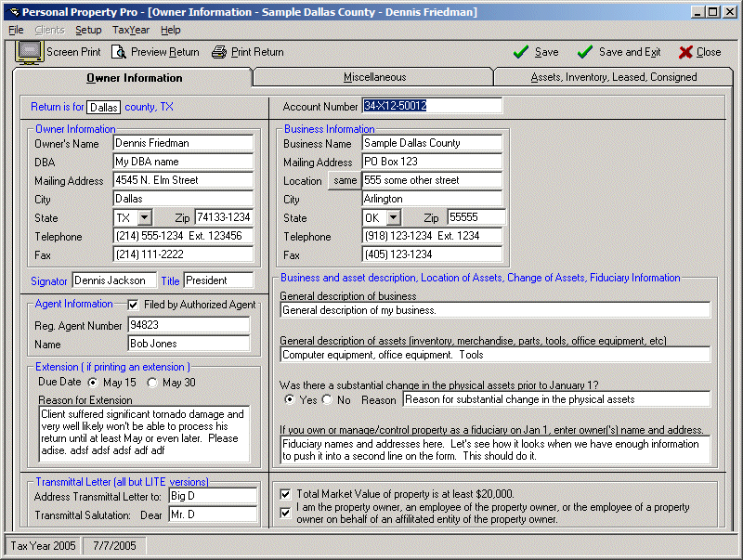Image resolution: width=743 pixels, height=560 pixels.
Task: Click the Save label in toolbar
Action: coord(547,52)
